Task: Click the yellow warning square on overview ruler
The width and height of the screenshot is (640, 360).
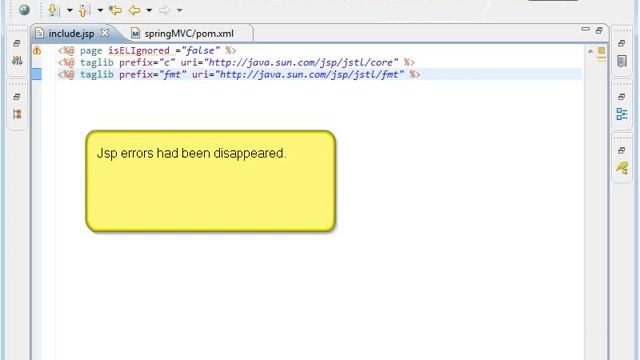Action: coord(602,51)
